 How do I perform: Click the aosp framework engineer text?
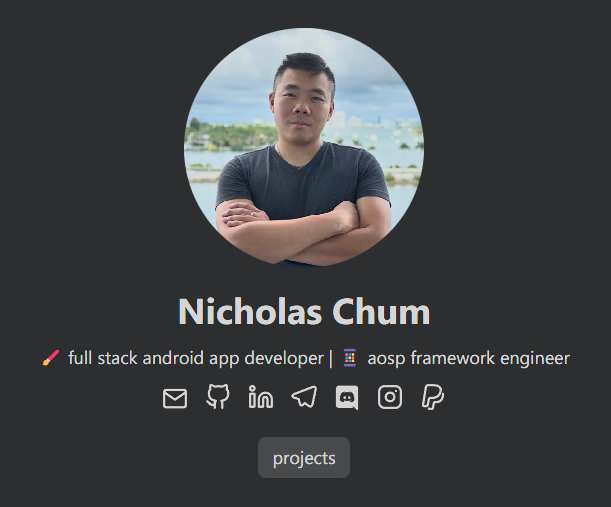click(468, 358)
